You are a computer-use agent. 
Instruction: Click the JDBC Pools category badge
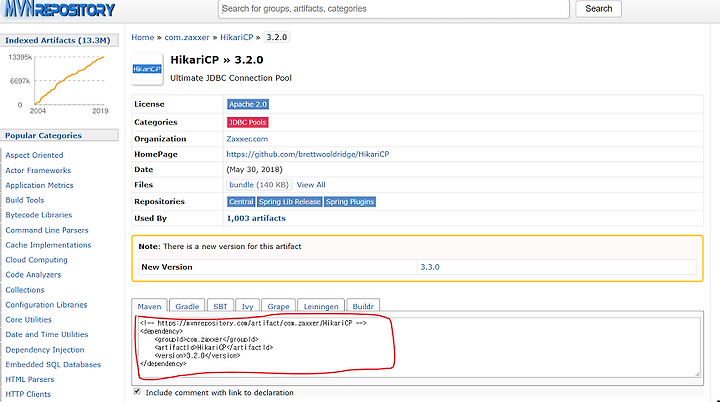248,122
